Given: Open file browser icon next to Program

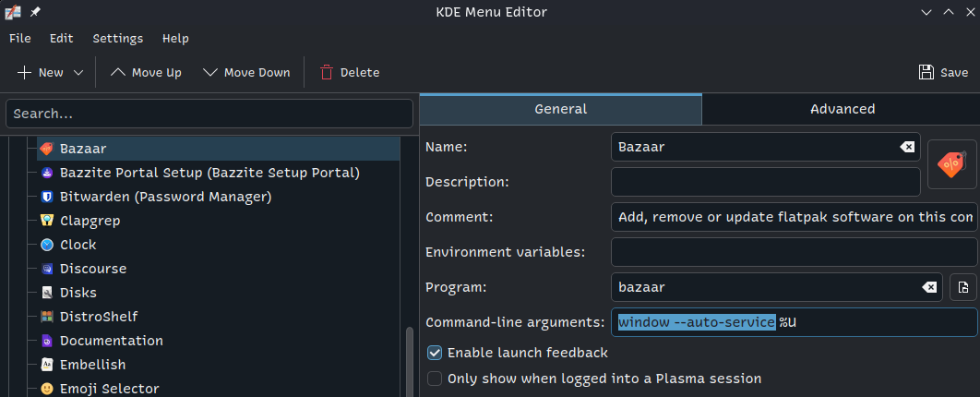Looking at the screenshot, I should tap(962, 287).
